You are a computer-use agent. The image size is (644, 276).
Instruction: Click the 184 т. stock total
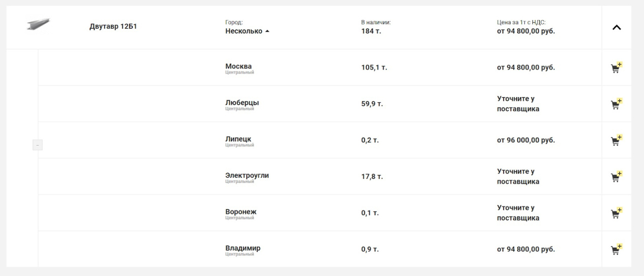point(371,31)
